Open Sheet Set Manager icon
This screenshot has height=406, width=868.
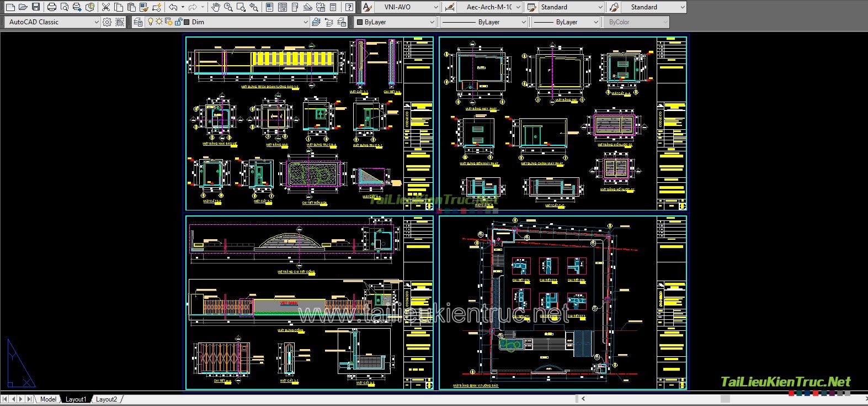(308, 7)
